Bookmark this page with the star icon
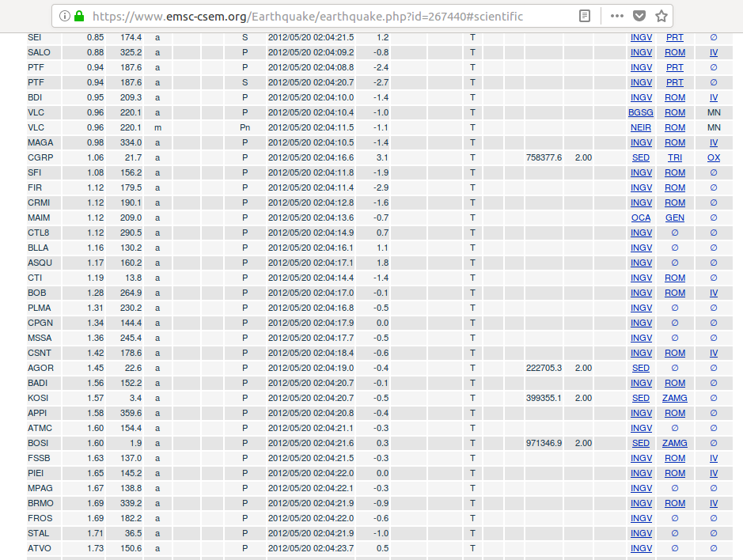The image size is (743, 560). coord(661,16)
